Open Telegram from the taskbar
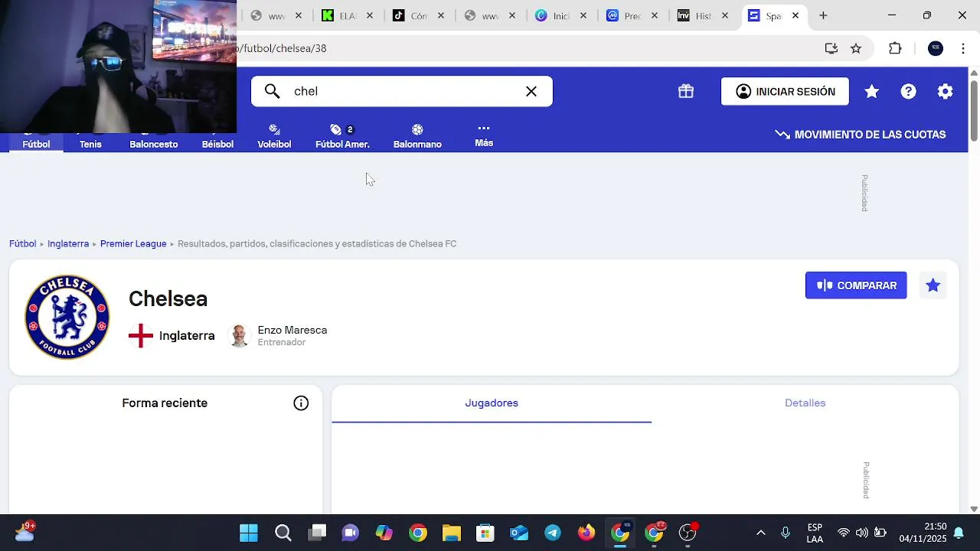The width and height of the screenshot is (980, 551). coord(553,533)
